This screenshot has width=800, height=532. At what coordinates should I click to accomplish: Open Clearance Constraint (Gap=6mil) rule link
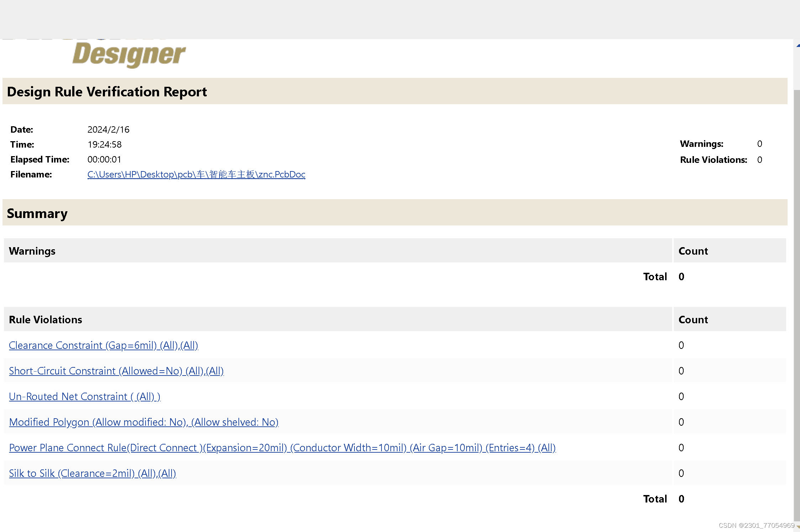pyautogui.click(x=103, y=345)
